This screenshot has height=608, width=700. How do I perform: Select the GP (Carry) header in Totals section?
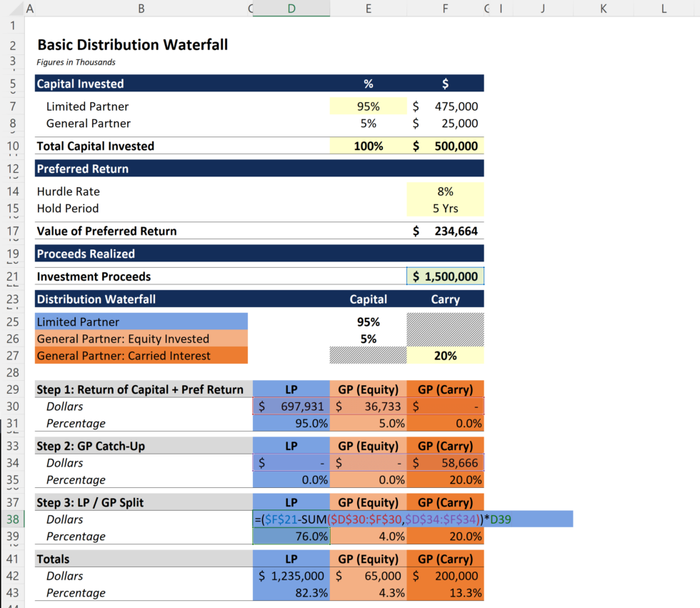pos(444,559)
